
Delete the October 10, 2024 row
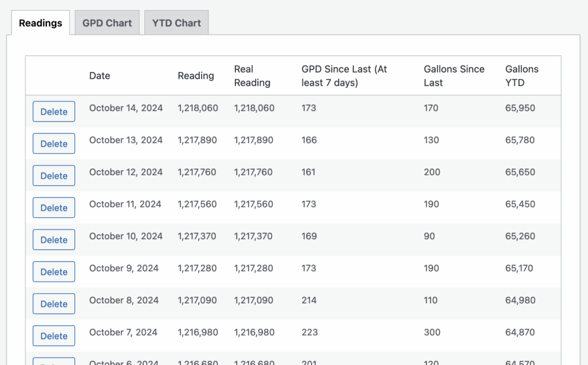coord(54,240)
